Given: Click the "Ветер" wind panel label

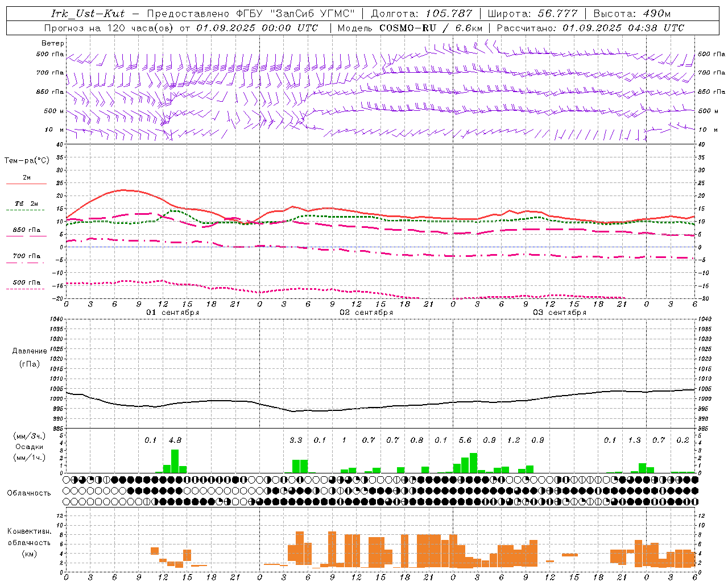Looking at the screenshot, I should pos(53,43).
